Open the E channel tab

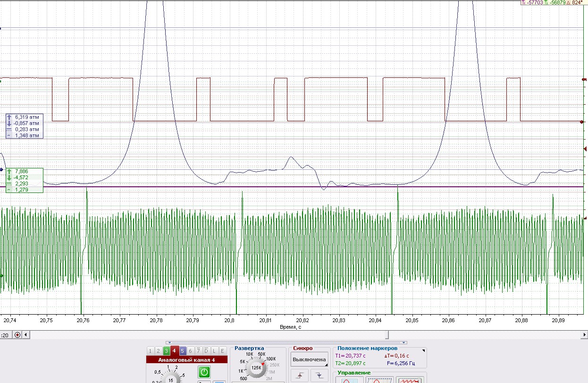[222, 350]
